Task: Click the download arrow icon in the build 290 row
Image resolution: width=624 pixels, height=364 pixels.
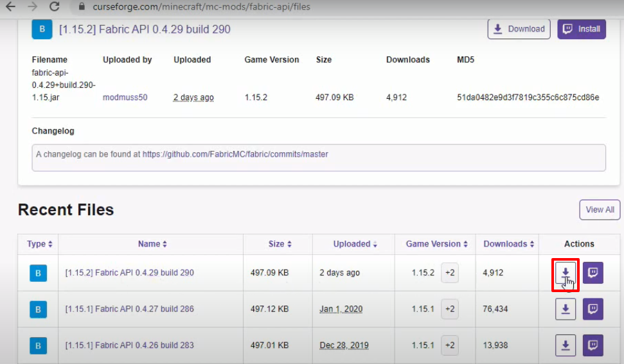Action: 566,273
